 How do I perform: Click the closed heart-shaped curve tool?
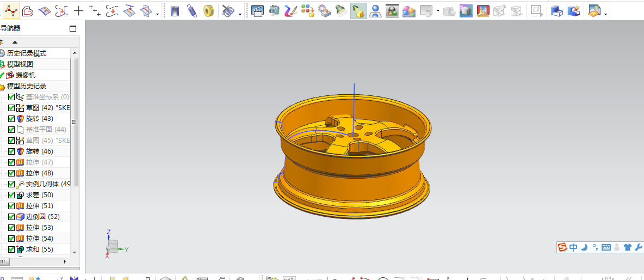point(28,11)
